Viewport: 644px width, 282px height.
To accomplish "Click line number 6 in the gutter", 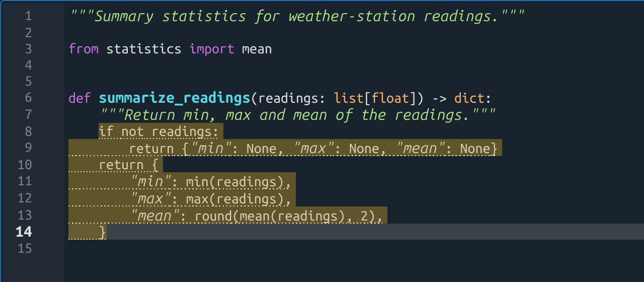I will pos(28,98).
